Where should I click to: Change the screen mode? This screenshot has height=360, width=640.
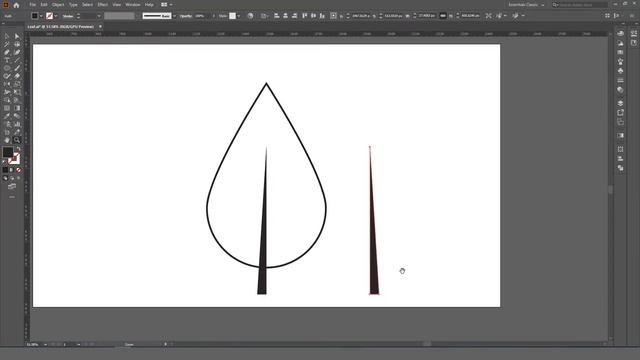pos(12,187)
